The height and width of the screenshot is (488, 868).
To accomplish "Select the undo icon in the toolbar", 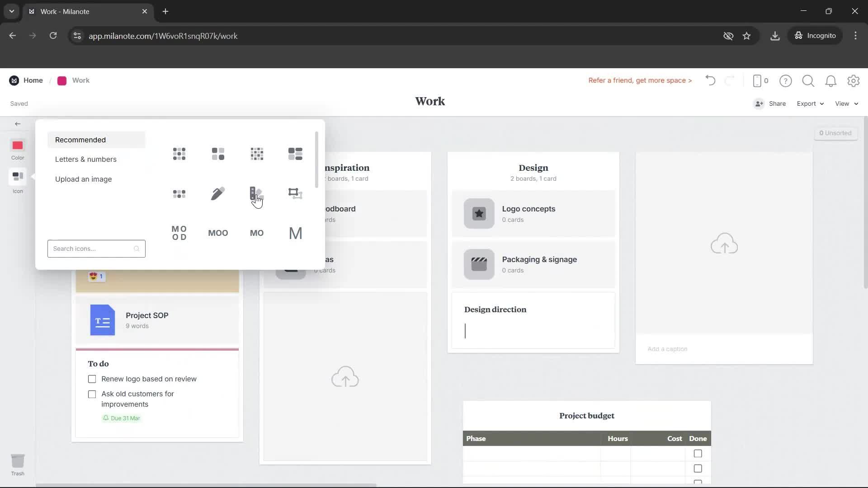I will click(x=710, y=80).
